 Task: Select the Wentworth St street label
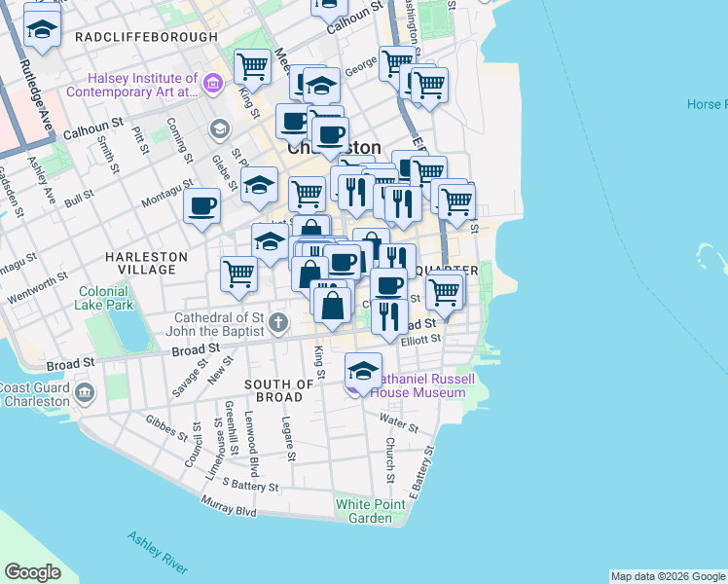click(38, 288)
